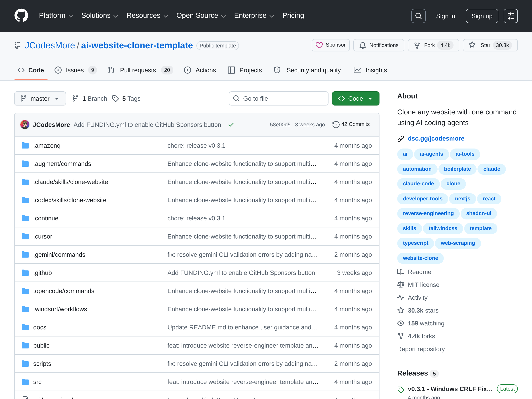Click the Sign in link
The image size is (532, 399).
click(445, 16)
